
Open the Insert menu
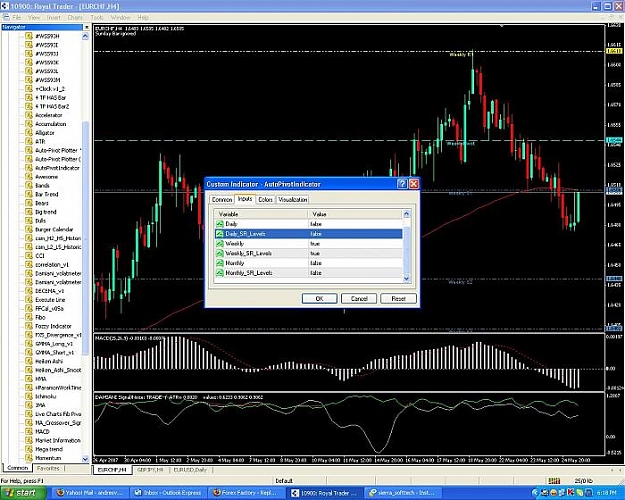53,18
